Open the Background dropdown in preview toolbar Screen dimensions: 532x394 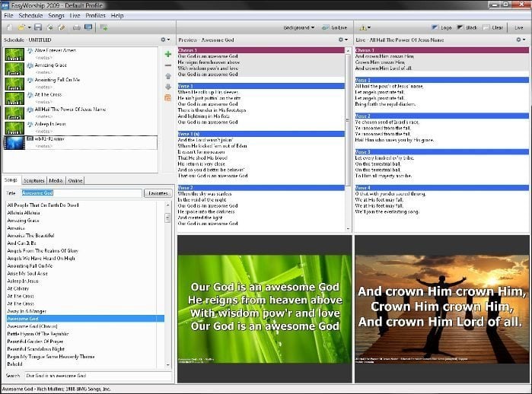tap(298, 27)
